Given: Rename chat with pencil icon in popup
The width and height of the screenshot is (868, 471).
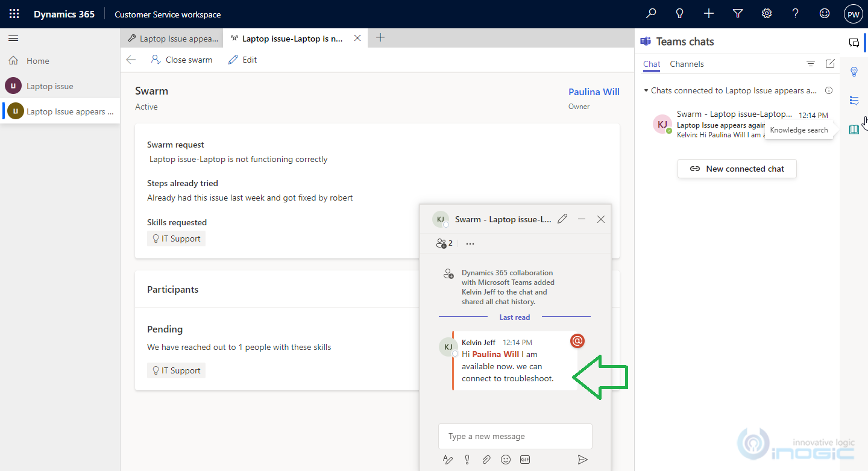Looking at the screenshot, I should click(562, 219).
